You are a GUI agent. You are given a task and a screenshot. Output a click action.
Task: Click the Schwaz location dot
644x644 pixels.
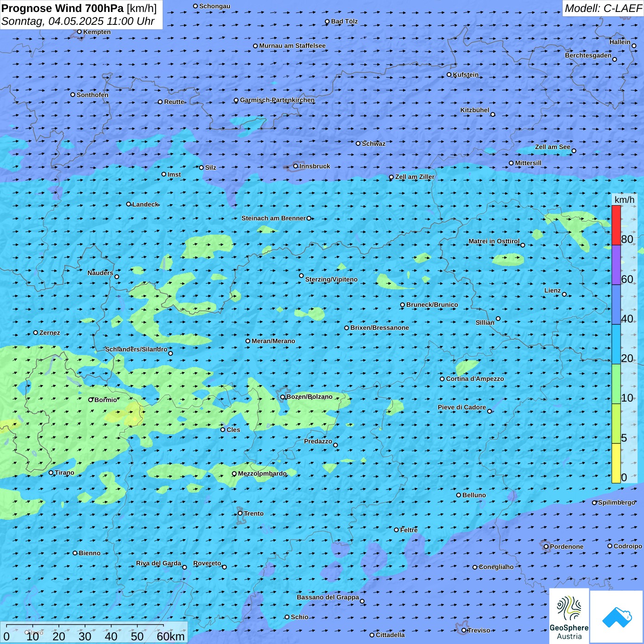pos(358,144)
